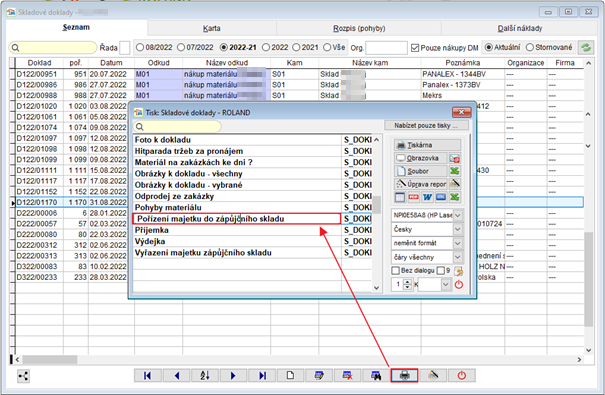The image size is (605, 395).
Task: Open the Česky language dropdown
Action: pyautogui.click(x=458, y=229)
